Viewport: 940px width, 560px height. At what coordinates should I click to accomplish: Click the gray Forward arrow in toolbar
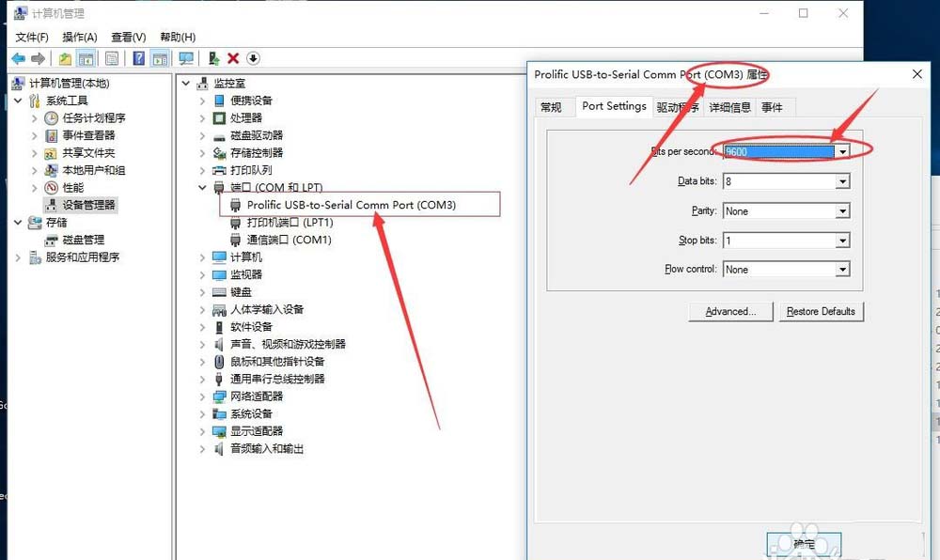[39, 58]
